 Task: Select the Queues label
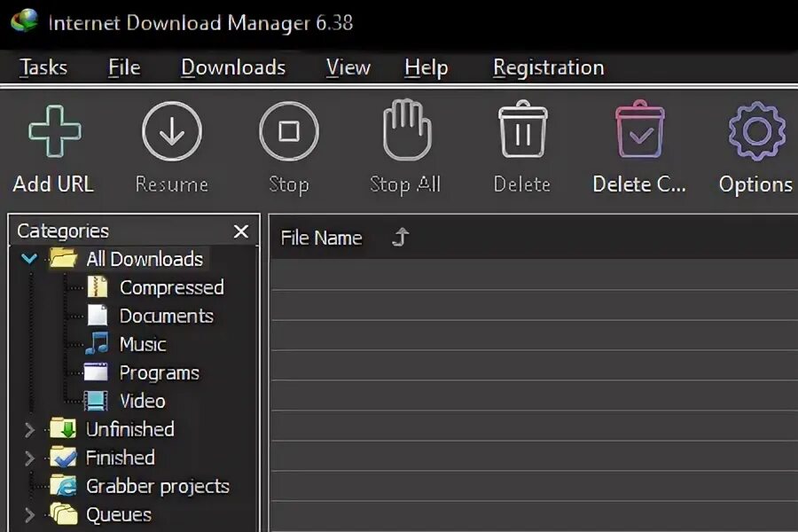coord(119,514)
